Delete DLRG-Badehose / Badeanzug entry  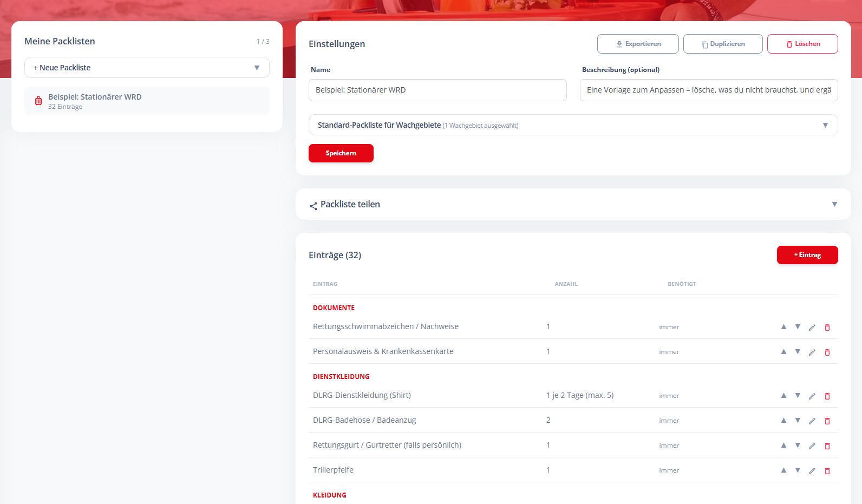[827, 421]
